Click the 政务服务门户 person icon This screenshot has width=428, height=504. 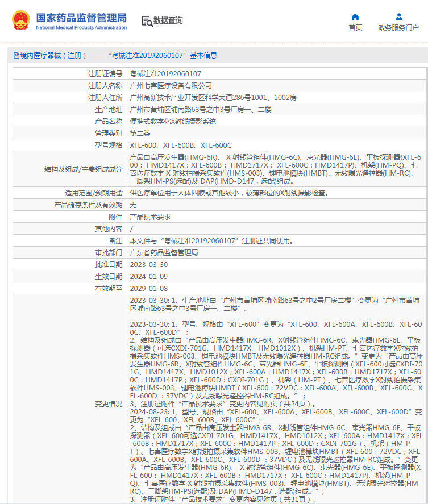click(x=399, y=16)
